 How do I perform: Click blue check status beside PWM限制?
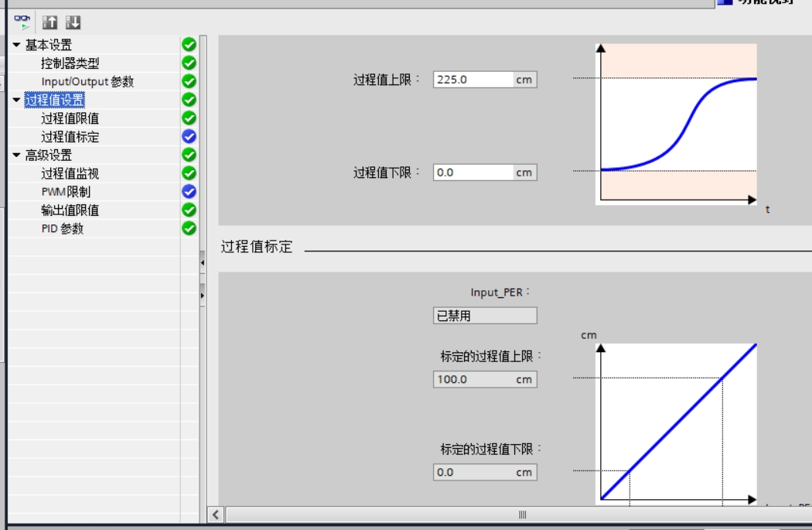pos(189,192)
